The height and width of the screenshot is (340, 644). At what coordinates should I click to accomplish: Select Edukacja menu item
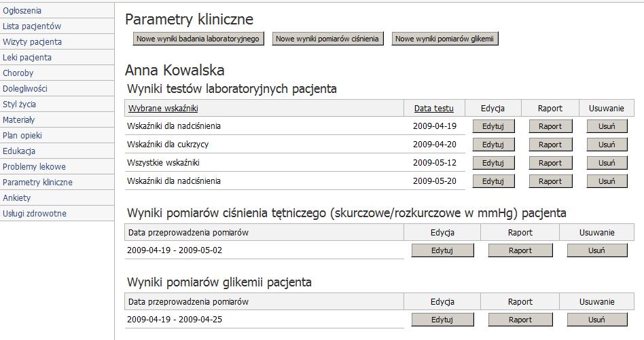click(x=19, y=151)
